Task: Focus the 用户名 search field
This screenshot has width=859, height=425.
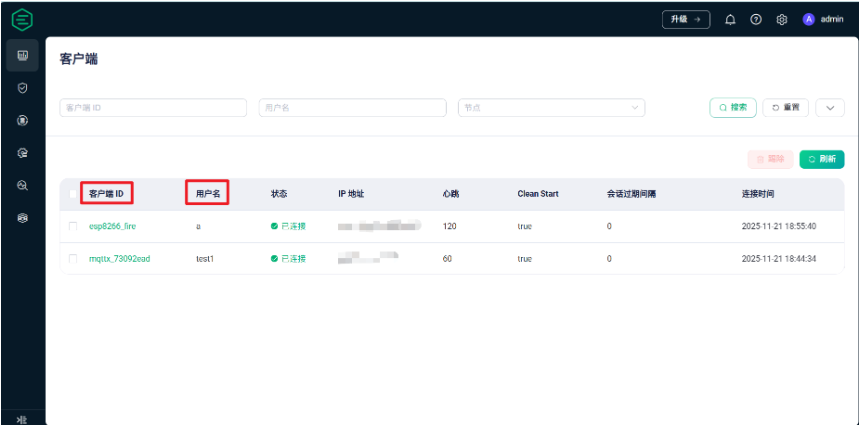Action: (x=352, y=108)
